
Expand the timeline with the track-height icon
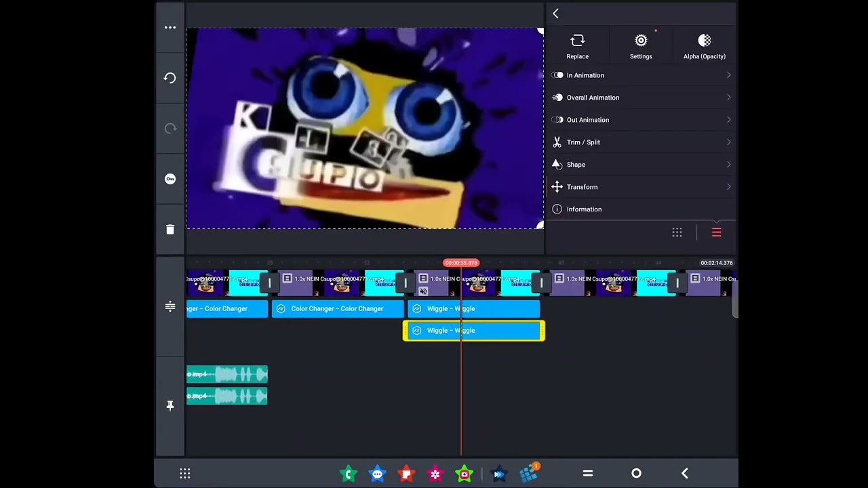click(170, 306)
